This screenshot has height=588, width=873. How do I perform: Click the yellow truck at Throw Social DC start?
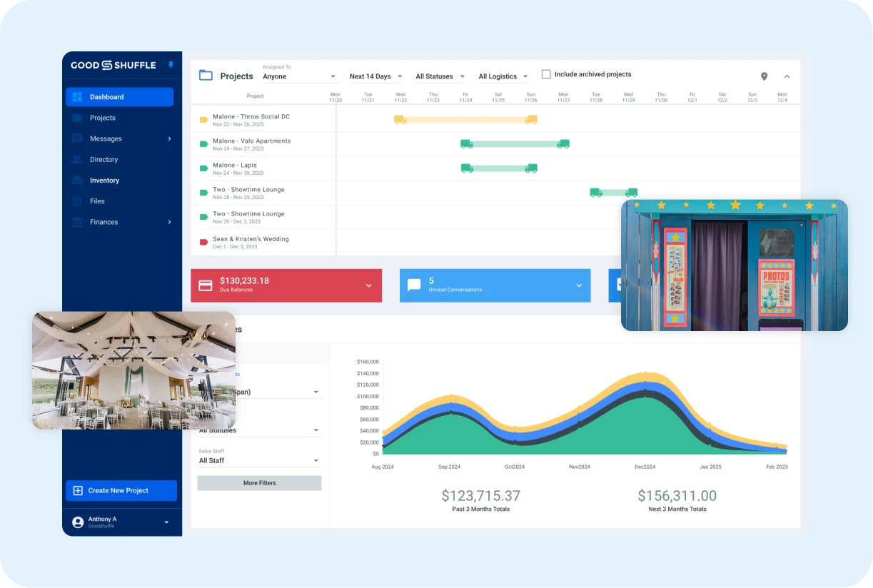(400, 120)
